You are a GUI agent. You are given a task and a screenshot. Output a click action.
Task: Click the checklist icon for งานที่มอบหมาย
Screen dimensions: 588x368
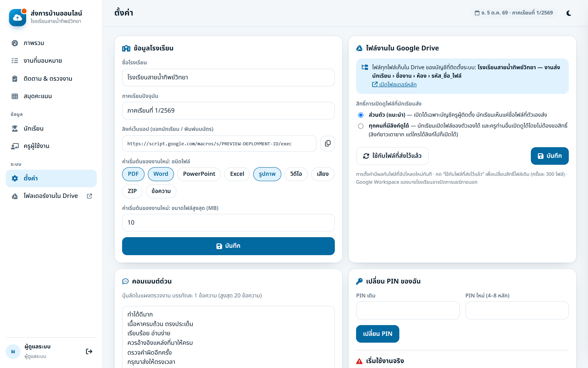pyautogui.click(x=15, y=61)
